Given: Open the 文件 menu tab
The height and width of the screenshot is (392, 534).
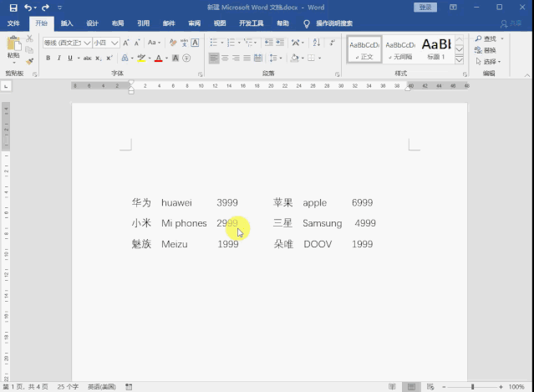Looking at the screenshot, I should 13,23.
